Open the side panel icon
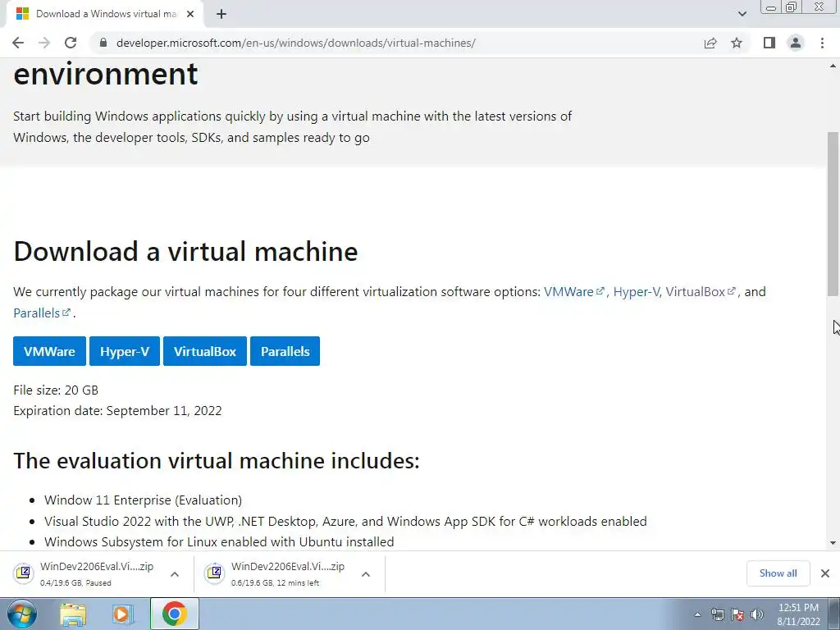 point(769,43)
